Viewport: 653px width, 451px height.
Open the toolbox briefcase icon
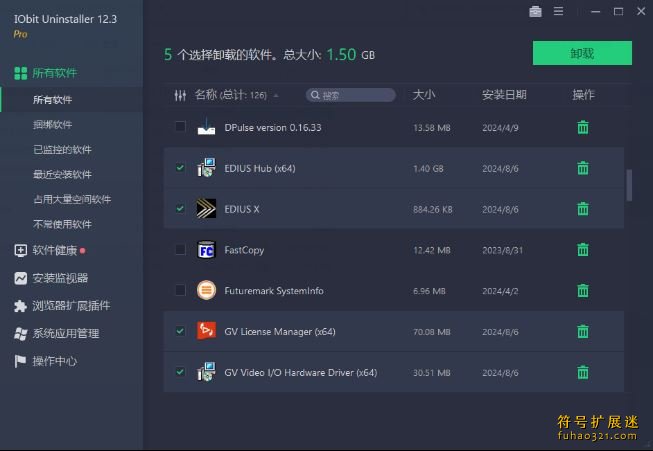[535, 11]
